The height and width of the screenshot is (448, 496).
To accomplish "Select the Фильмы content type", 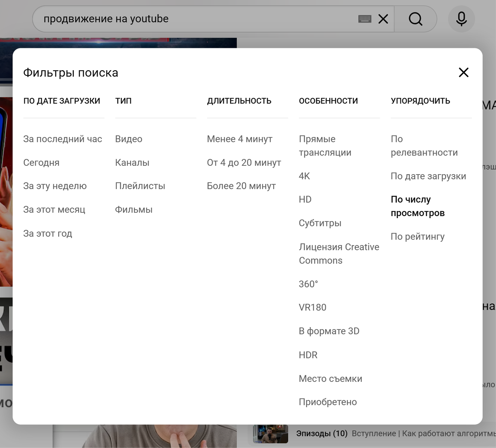I will coord(134,209).
